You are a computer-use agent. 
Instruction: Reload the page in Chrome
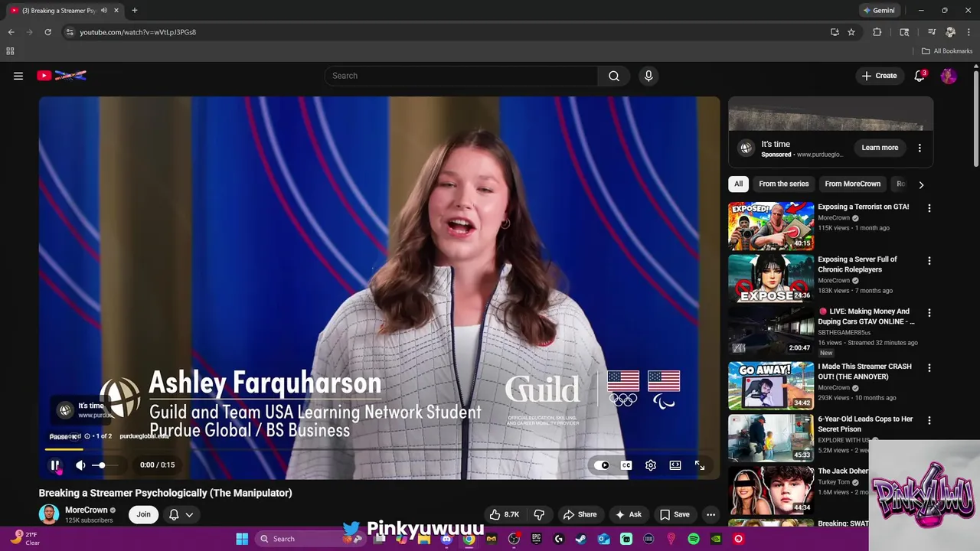(47, 32)
